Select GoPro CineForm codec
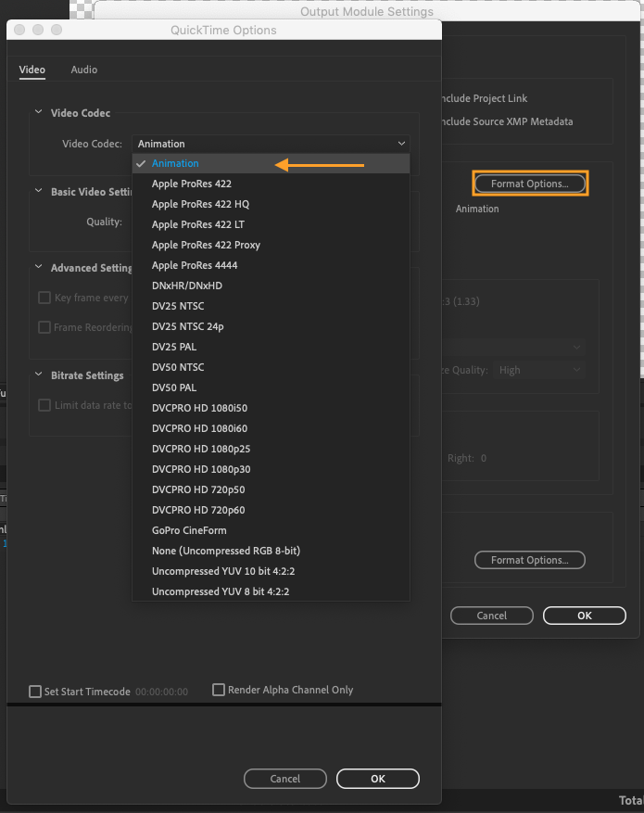The image size is (644, 813). [189, 530]
